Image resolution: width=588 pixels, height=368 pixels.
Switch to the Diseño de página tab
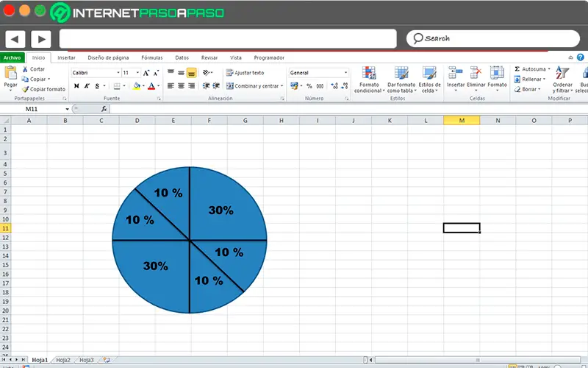point(108,58)
